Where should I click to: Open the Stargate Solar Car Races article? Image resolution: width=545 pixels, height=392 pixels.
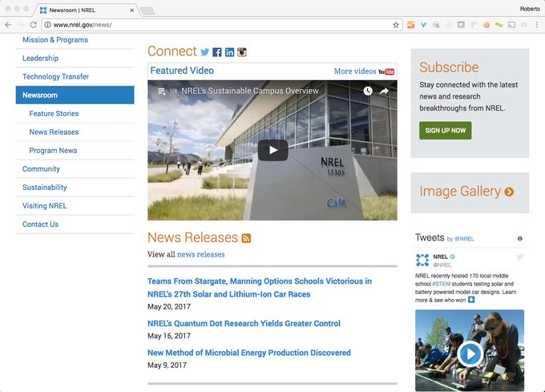pos(260,288)
